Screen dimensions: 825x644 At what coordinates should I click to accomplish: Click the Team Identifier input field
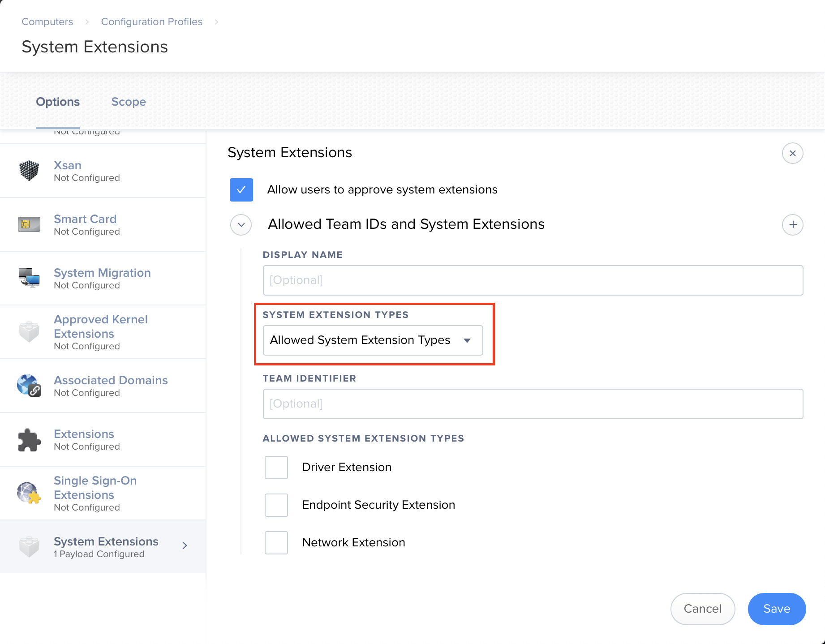click(x=533, y=404)
